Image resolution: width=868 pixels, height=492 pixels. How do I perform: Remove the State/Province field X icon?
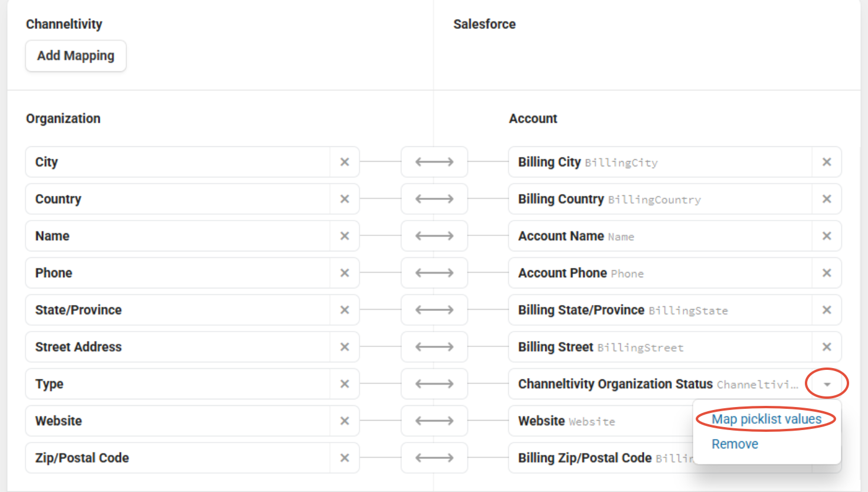[345, 310]
